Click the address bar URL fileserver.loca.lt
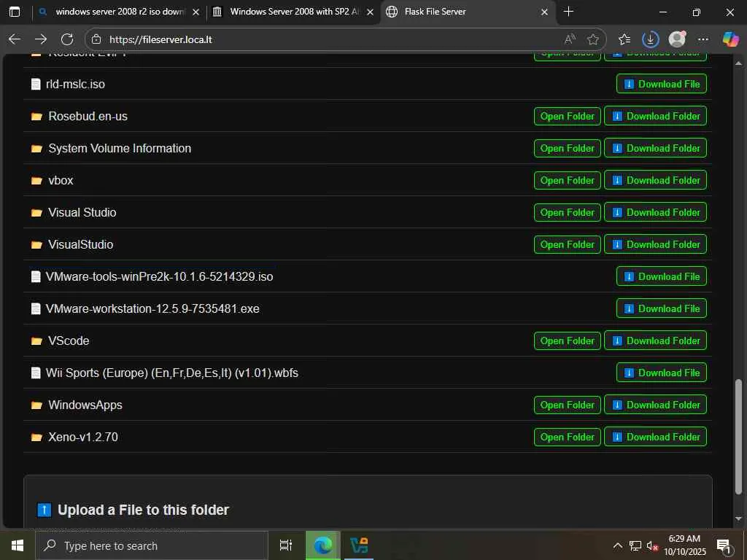Screen dimensions: 747x560 point(160,39)
